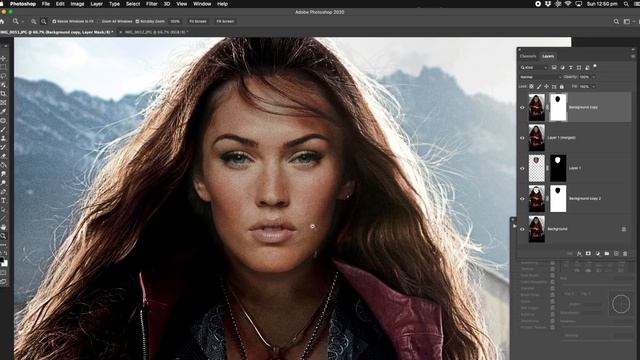Select the Background layer image thumbnail
This screenshot has width=640, height=360.
(536, 229)
